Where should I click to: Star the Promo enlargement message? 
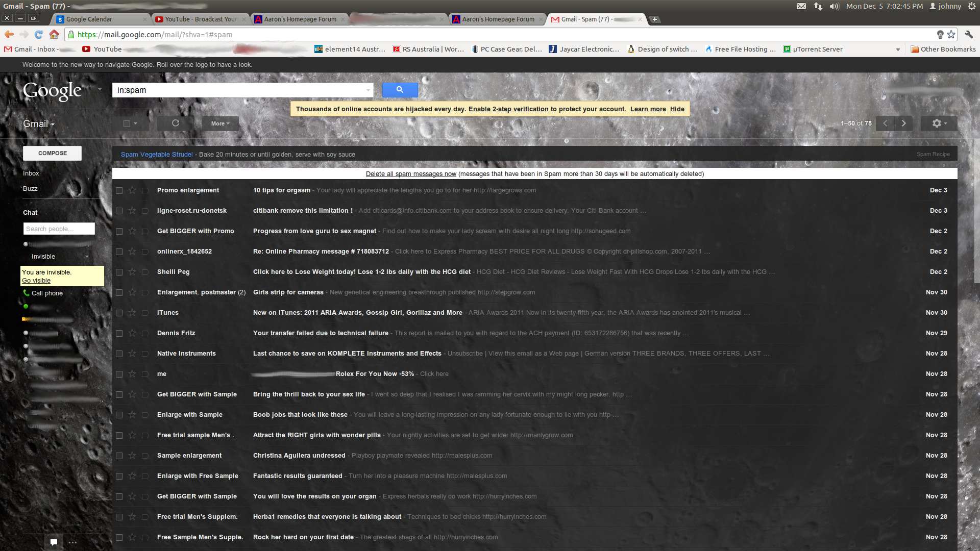(x=132, y=190)
